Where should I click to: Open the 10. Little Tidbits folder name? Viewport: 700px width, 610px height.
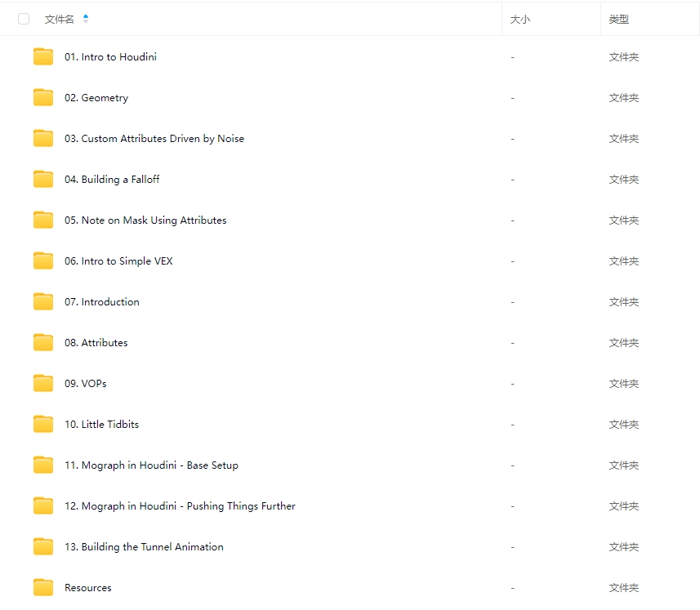tap(102, 425)
